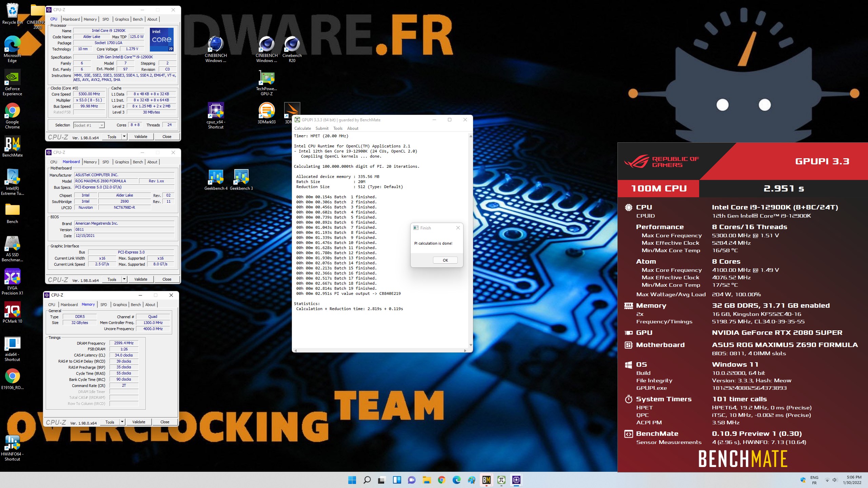Screen dimensions: 868x488
Task: Open About menu in GPUPI
Action: 353,128
